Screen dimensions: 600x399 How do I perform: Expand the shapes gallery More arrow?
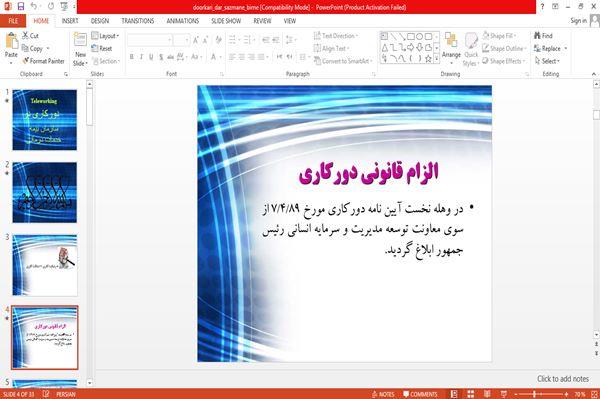point(437,59)
